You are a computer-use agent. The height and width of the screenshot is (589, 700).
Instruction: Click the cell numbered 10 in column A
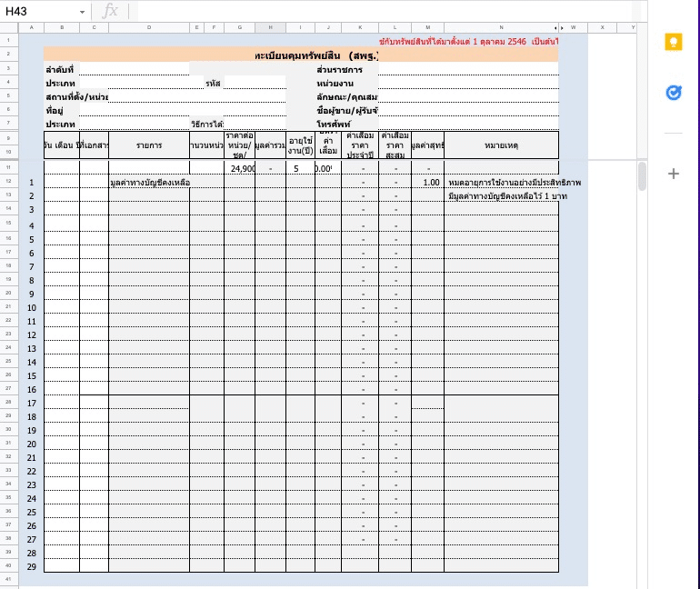coord(31,307)
